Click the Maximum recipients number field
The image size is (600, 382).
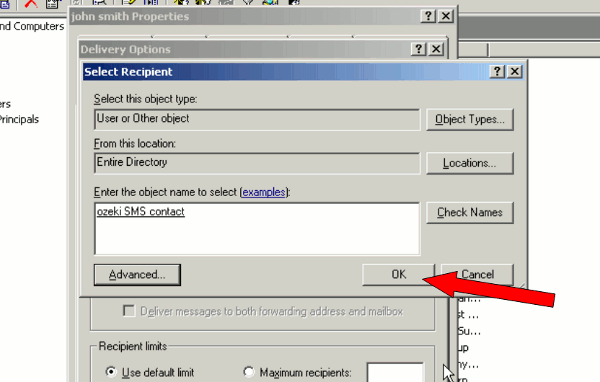tap(395, 372)
